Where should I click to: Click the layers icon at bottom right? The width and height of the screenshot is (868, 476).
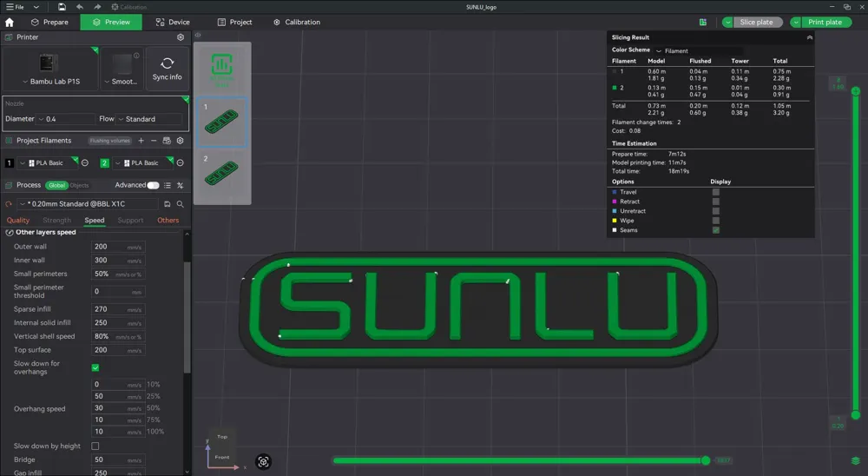tap(855, 461)
